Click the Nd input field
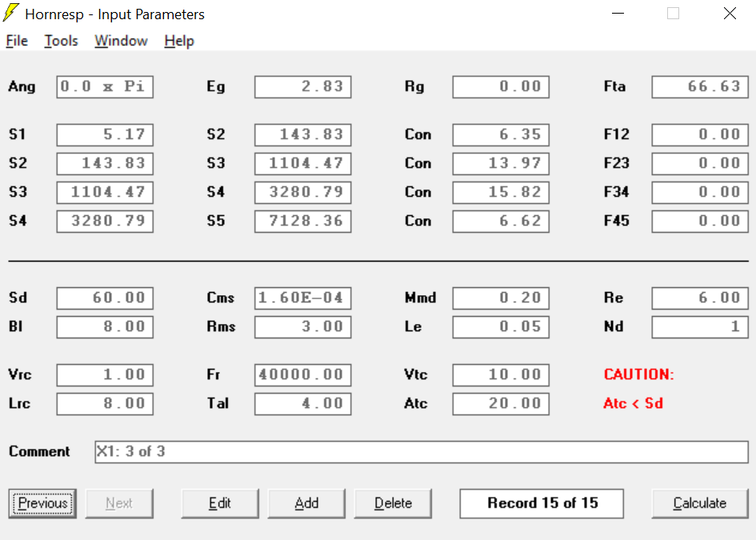The height and width of the screenshot is (540, 756). click(700, 327)
